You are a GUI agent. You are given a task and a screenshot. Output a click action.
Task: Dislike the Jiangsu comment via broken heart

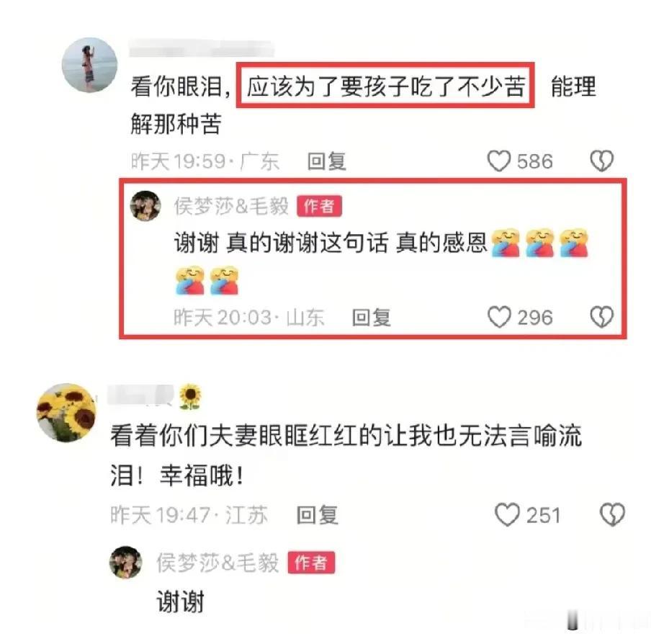pyautogui.click(x=612, y=515)
